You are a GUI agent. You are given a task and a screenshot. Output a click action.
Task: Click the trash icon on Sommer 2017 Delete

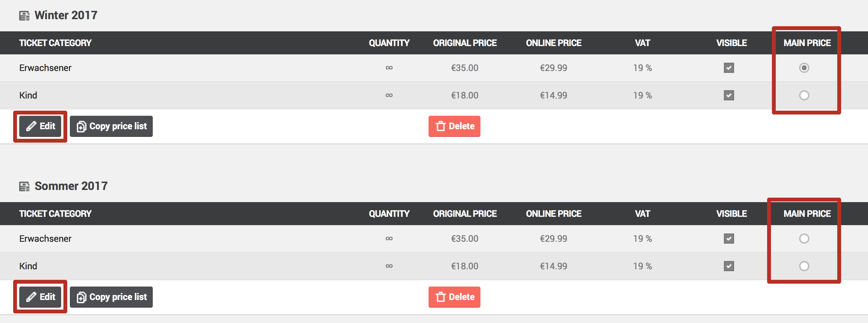pyautogui.click(x=440, y=297)
